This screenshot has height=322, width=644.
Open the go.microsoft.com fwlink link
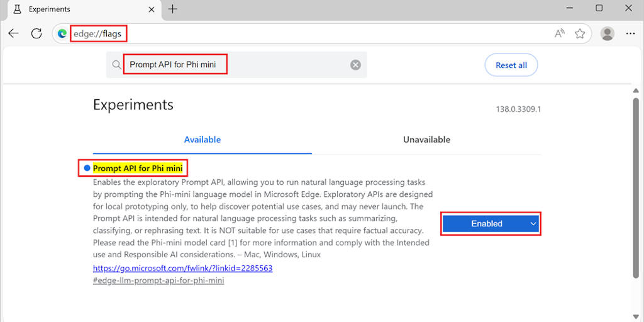point(183,268)
